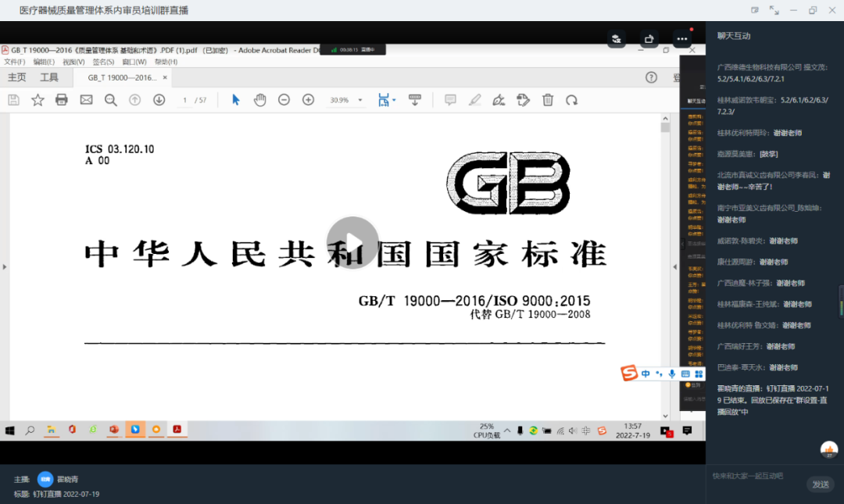Open the Windows notification center icon
This screenshot has height=504, width=844.
[x=687, y=431]
